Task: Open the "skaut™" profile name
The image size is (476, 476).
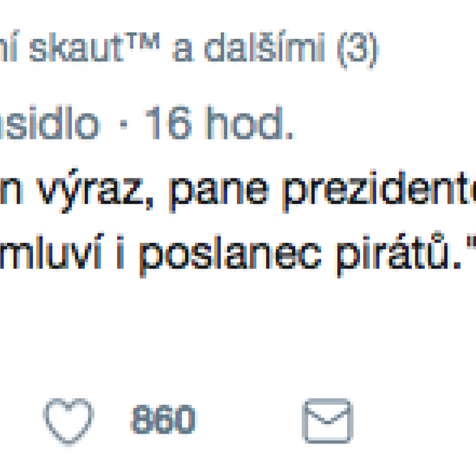Action: point(94,48)
